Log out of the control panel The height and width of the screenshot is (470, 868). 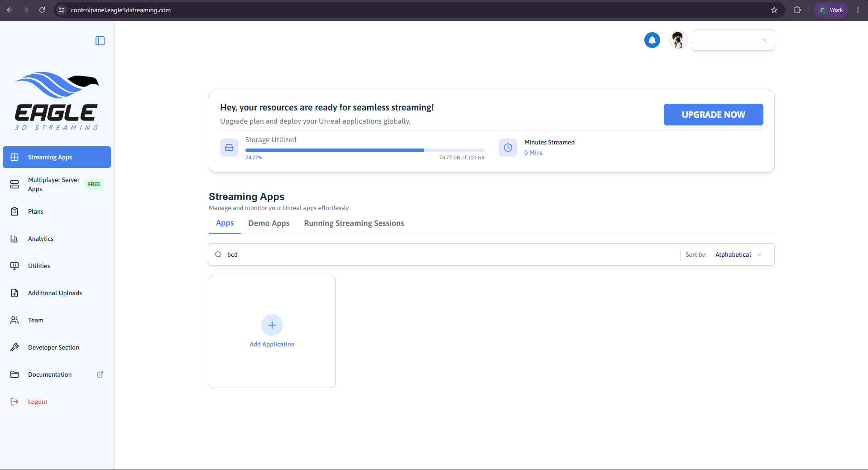point(57,402)
